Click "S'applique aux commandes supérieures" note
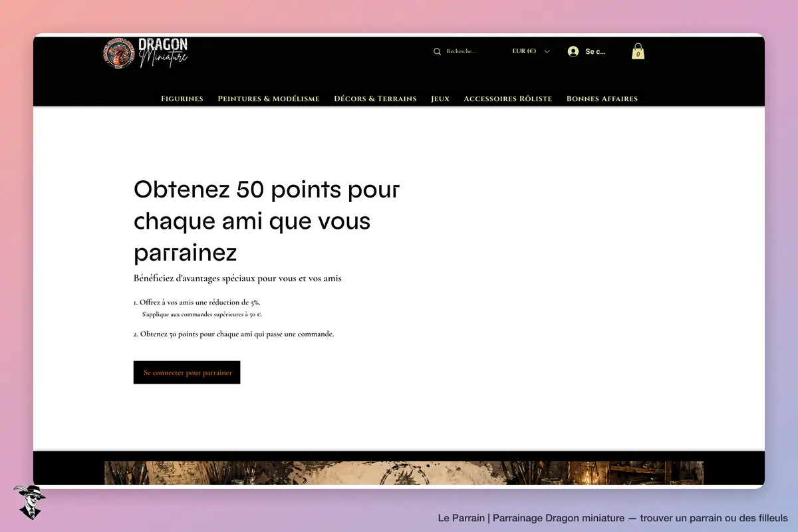Viewport: 798px width, 532px height. 201,315
